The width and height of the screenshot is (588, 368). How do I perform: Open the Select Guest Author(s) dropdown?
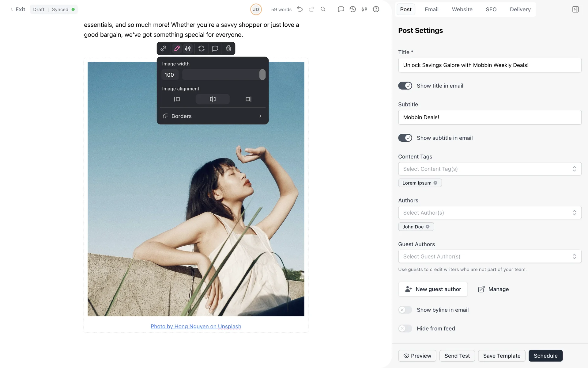pyautogui.click(x=489, y=256)
